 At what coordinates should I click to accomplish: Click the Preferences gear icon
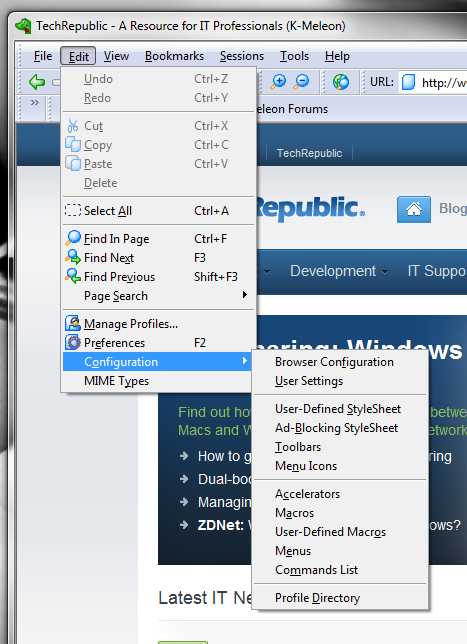(73, 343)
